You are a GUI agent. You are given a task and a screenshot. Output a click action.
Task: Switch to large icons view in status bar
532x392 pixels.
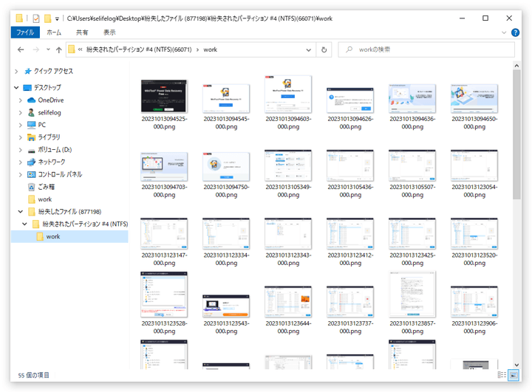(514, 375)
